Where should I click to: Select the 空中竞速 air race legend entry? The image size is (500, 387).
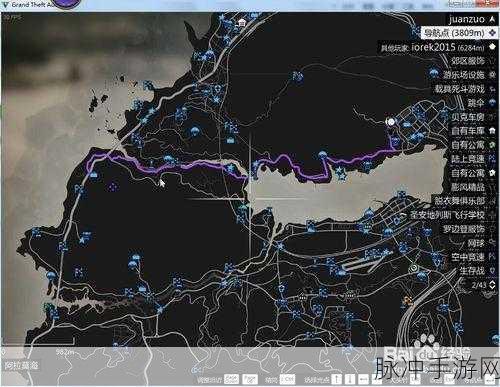(x=473, y=257)
